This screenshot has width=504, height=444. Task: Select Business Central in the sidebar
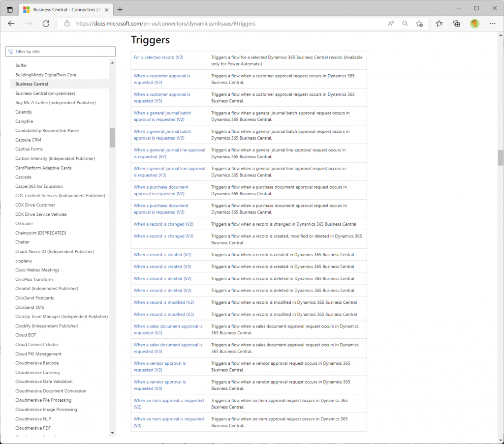(x=31, y=84)
